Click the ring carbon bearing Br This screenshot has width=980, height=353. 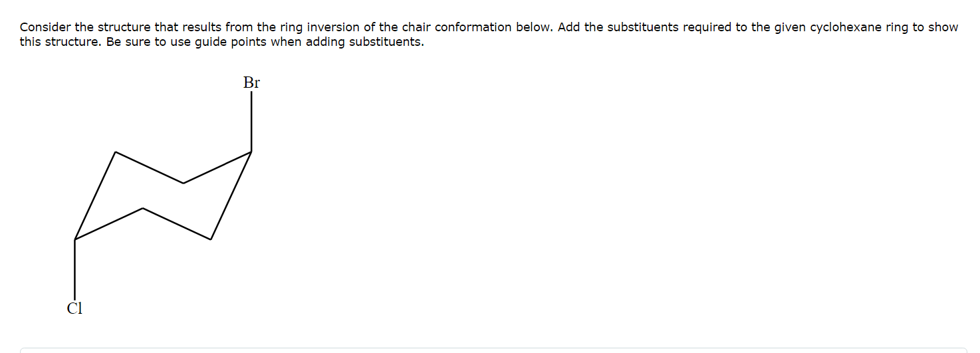(251, 152)
